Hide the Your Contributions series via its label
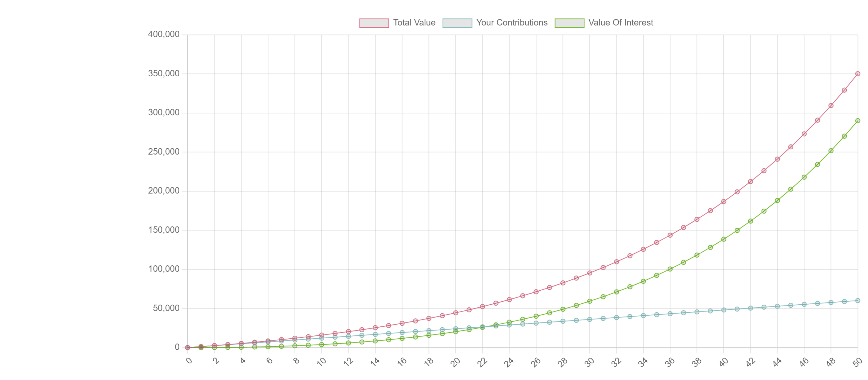The height and width of the screenshot is (380, 868). click(511, 23)
